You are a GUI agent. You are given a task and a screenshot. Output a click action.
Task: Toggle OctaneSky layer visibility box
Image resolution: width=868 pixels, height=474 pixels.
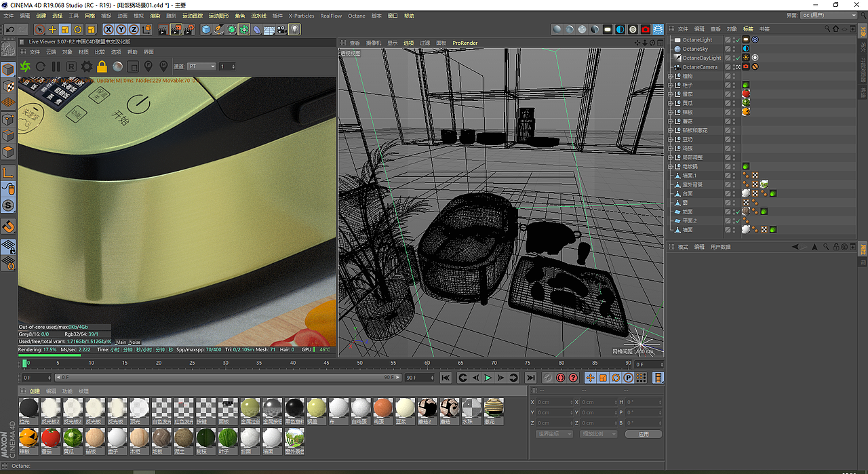tap(728, 49)
